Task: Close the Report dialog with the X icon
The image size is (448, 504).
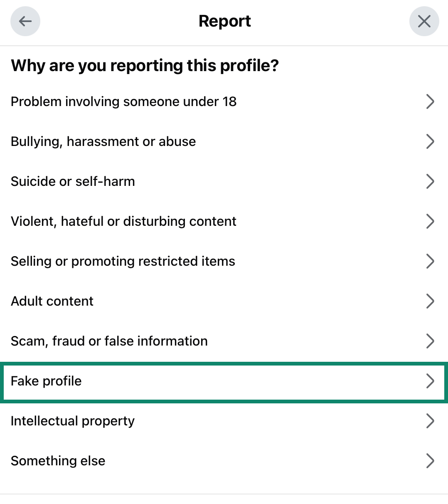Action: point(424,21)
